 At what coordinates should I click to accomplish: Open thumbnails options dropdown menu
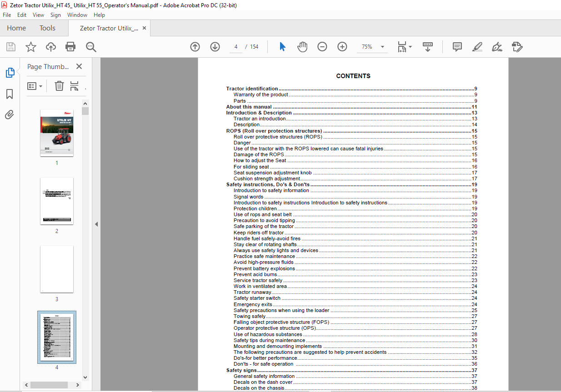[35, 86]
